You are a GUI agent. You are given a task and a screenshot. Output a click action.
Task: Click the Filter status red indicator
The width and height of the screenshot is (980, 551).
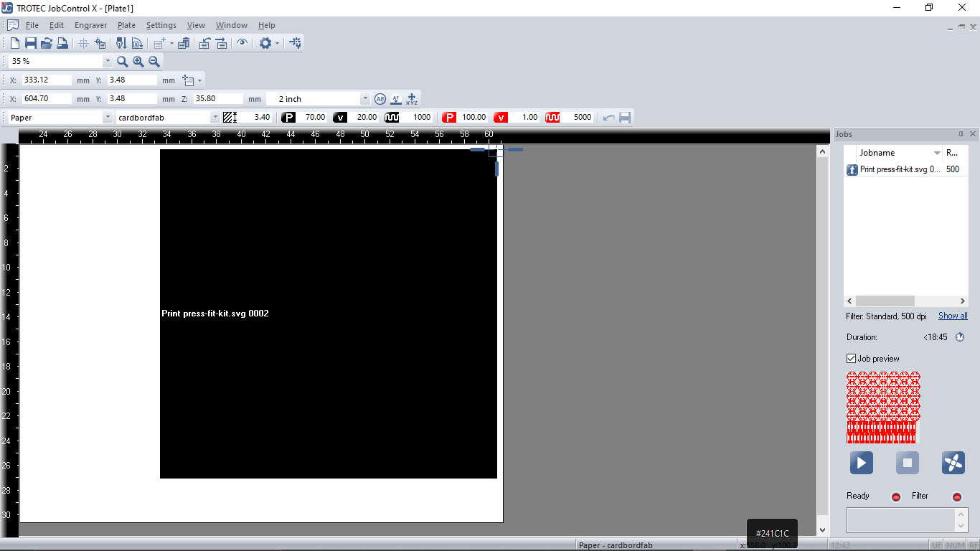click(956, 497)
